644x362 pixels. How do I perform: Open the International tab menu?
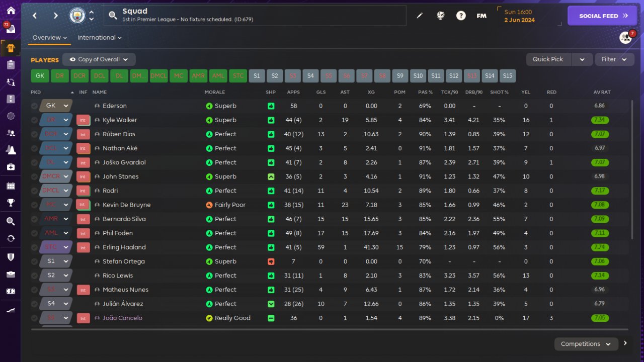click(x=100, y=38)
